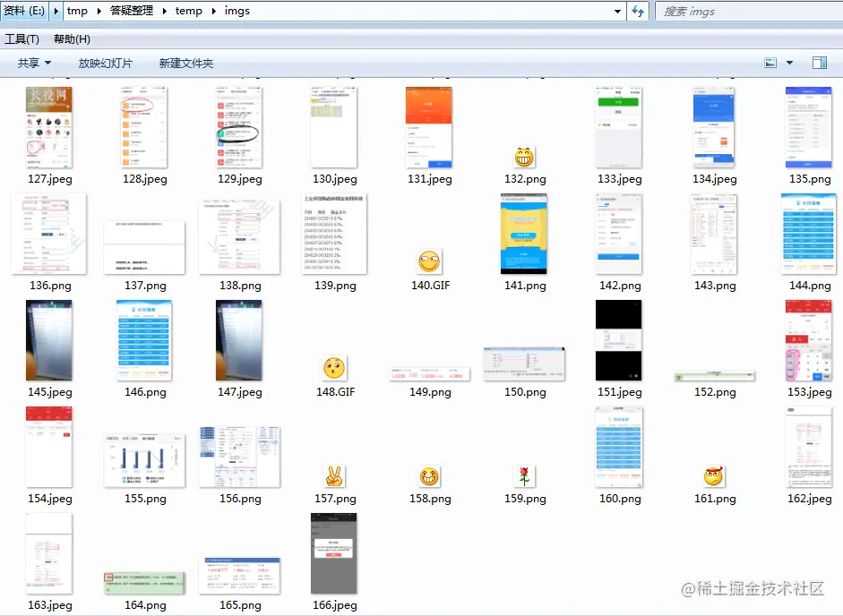Select thumbnail 136.png
Image resolution: width=843 pixels, height=616 pixels.
tap(49, 234)
